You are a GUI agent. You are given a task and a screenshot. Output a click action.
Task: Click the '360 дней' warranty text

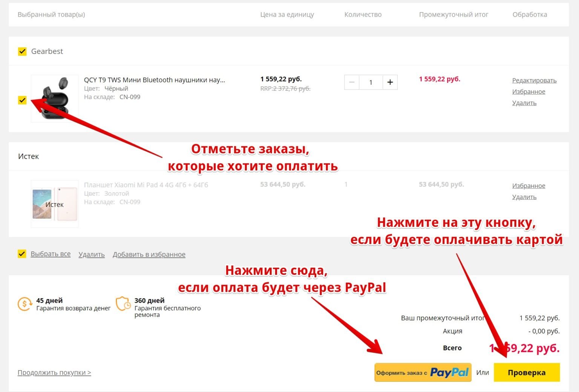[149, 300]
